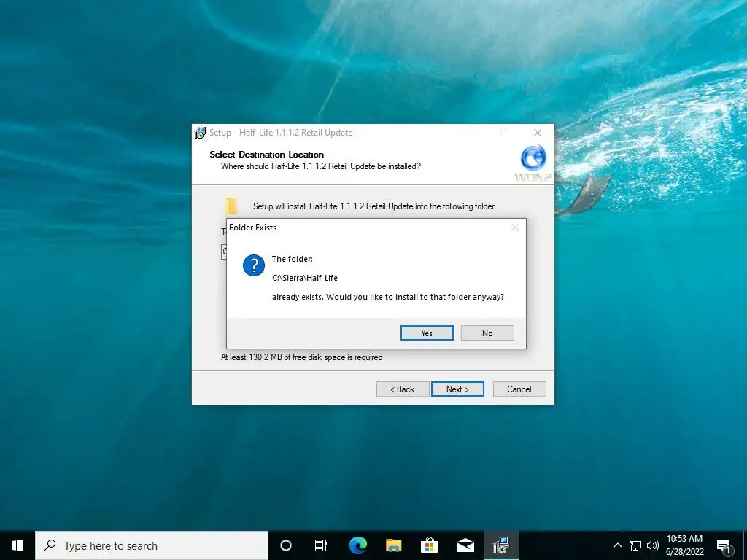Close the Folder Exists dialog
Screen dimensions: 747x560
pos(514,227)
